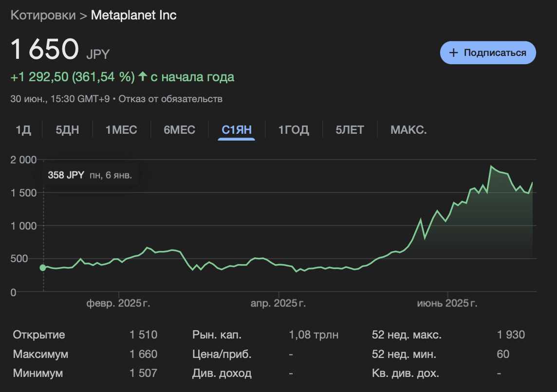The height and width of the screenshot is (392, 557).
Task: Click the 30 июн., 15:30 GMT+9 timestamp
Action: coord(60,99)
